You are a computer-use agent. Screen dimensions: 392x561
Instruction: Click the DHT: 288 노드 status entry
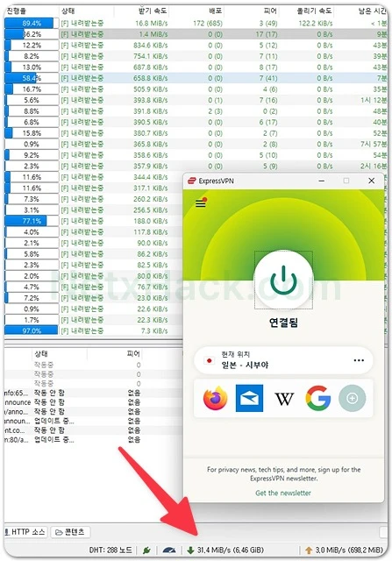pos(110,550)
